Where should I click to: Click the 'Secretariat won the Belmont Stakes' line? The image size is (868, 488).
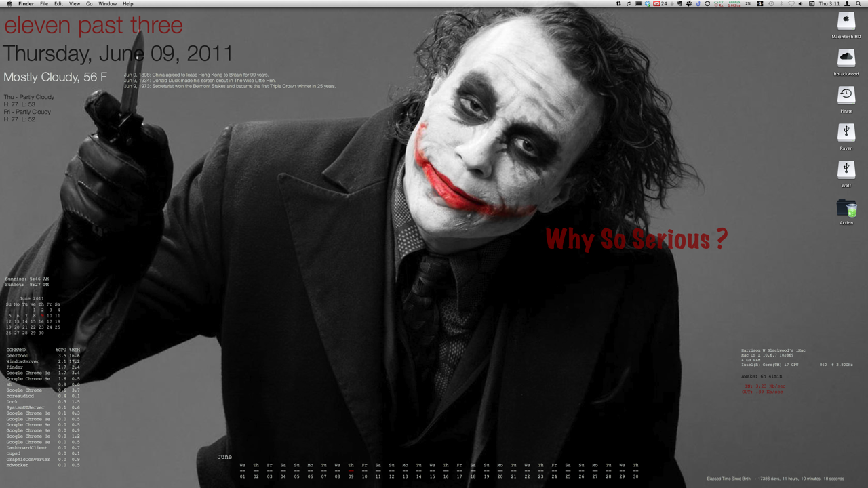[x=229, y=86]
